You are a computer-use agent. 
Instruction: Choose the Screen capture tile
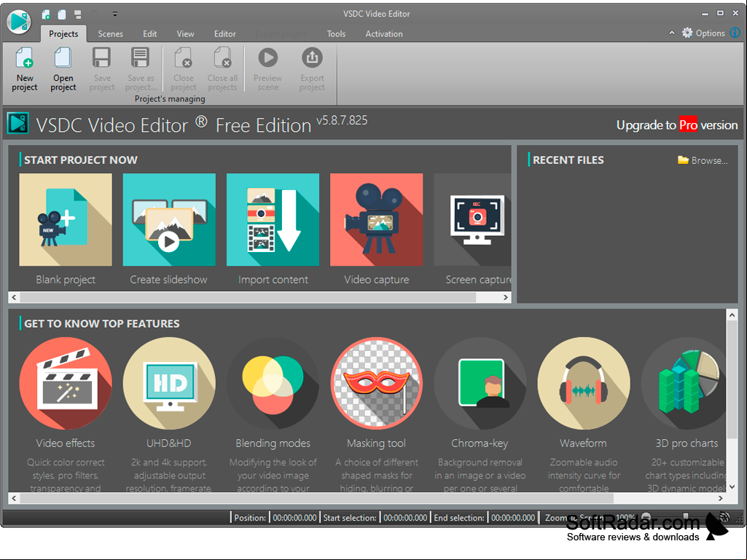(472, 219)
